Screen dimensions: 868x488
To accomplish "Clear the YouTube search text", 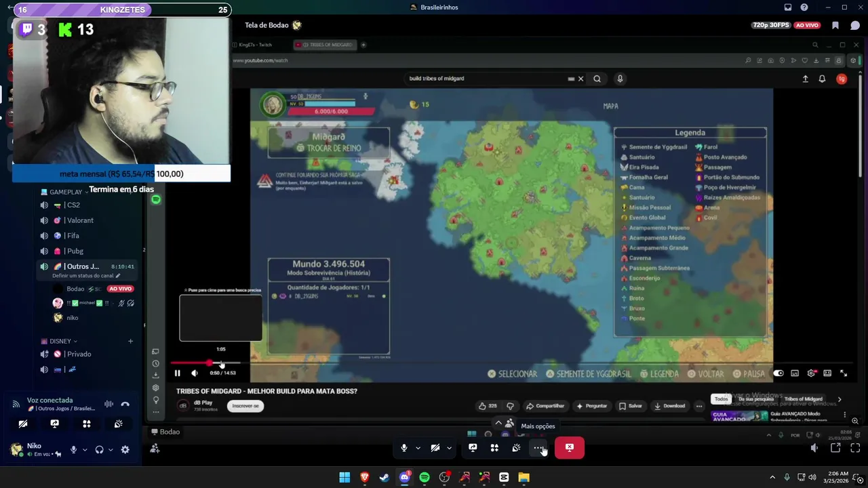I will pyautogui.click(x=580, y=79).
